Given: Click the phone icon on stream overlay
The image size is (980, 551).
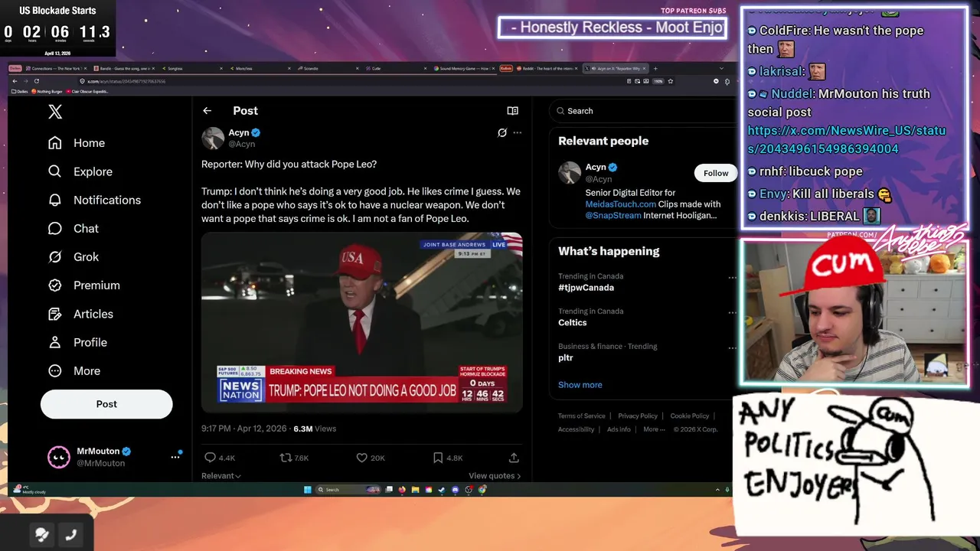Looking at the screenshot, I should coord(70,535).
